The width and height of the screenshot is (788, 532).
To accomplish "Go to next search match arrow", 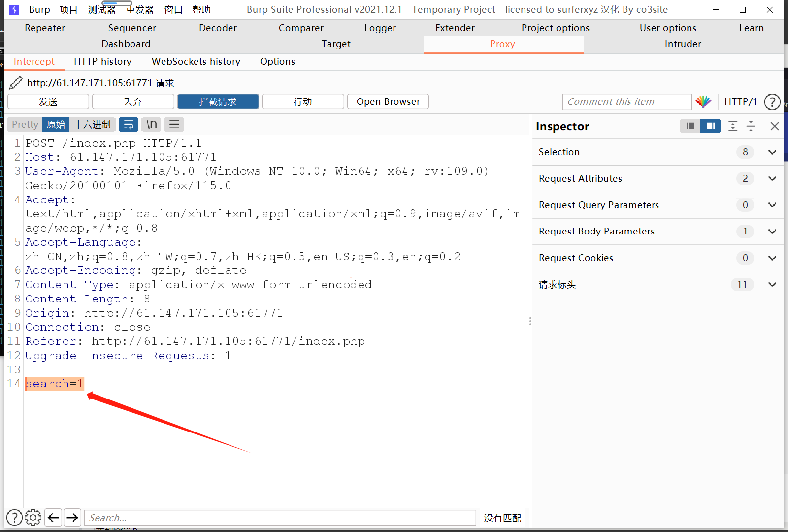I will click(x=72, y=518).
